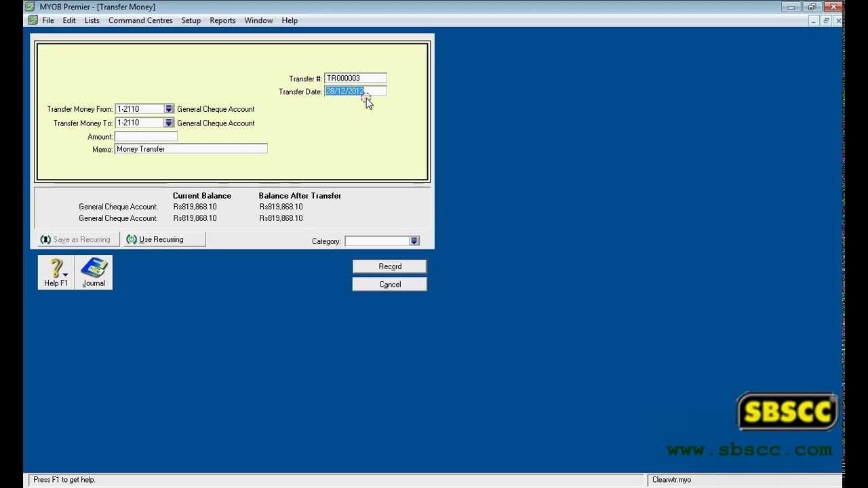Viewport: 868px width, 488px height.
Task: Open the Window menu
Action: (x=258, y=20)
